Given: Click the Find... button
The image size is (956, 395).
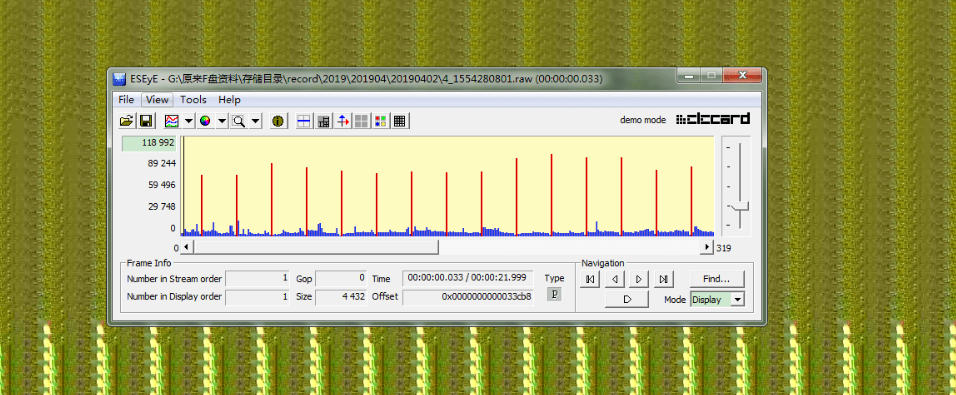Looking at the screenshot, I should pyautogui.click(x=717, y=279).
